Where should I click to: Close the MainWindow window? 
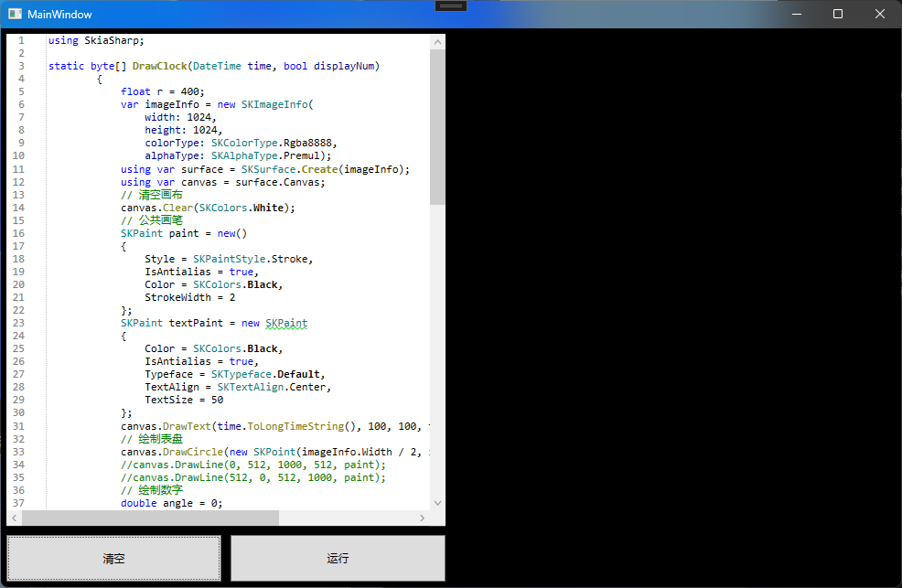(x=879, y=15)
